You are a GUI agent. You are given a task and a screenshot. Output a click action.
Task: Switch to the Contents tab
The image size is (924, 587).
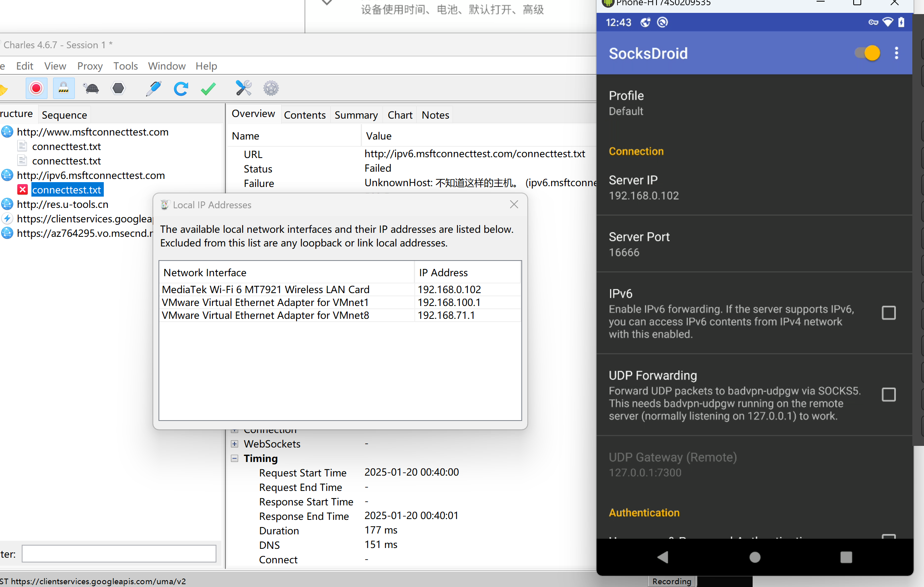pos(305,115)
